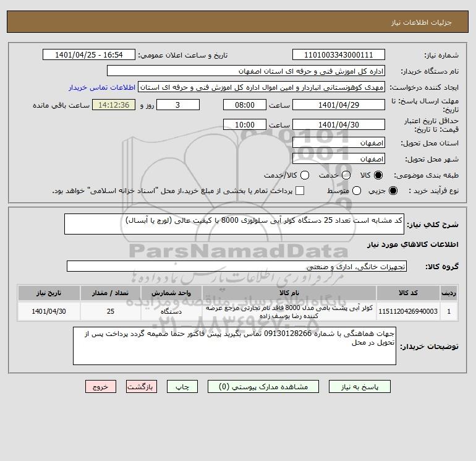Click the remaining days field 3
The width and height of the screenshot is (476, 461).
pos(178,105)
